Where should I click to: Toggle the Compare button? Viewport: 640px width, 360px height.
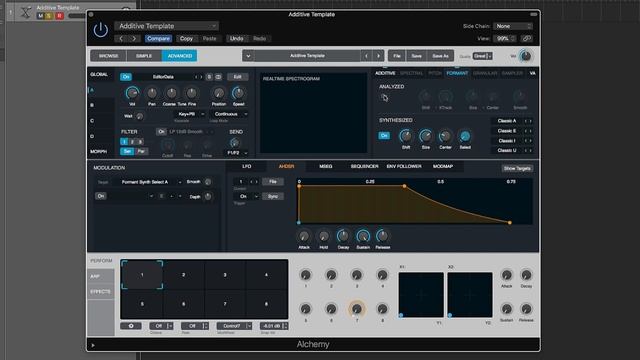pyautogui.click(x=158, y=38)
